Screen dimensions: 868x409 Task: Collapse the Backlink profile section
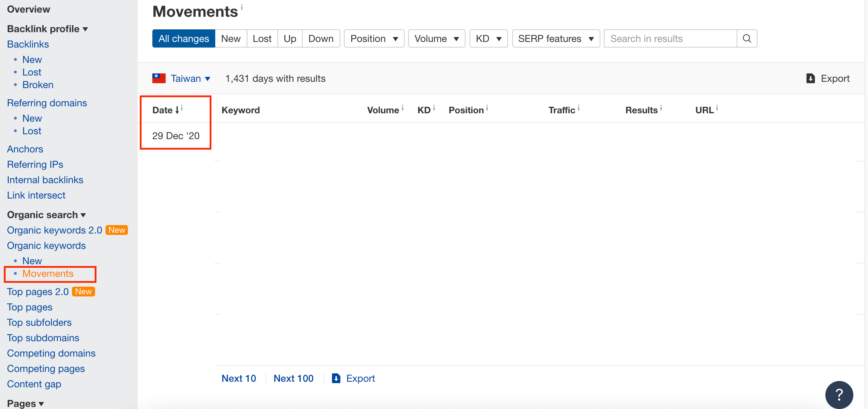coord(47,29)
